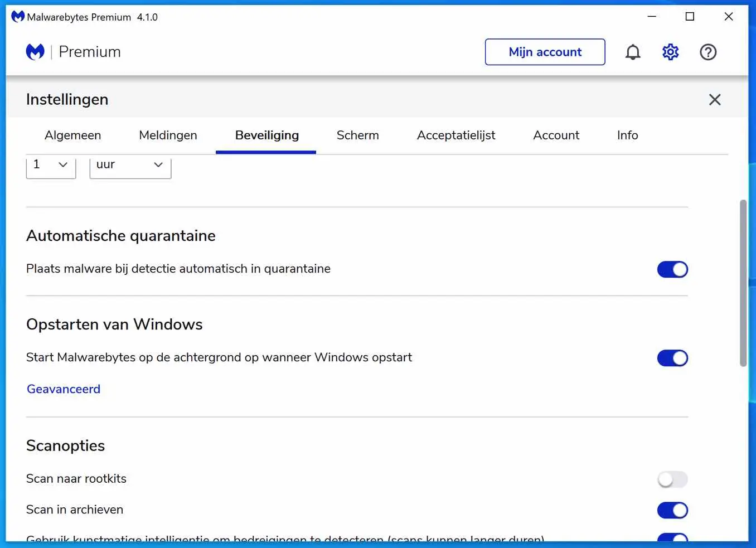
Task: Click the Scanopties heading
Action: tap(65, 445)
